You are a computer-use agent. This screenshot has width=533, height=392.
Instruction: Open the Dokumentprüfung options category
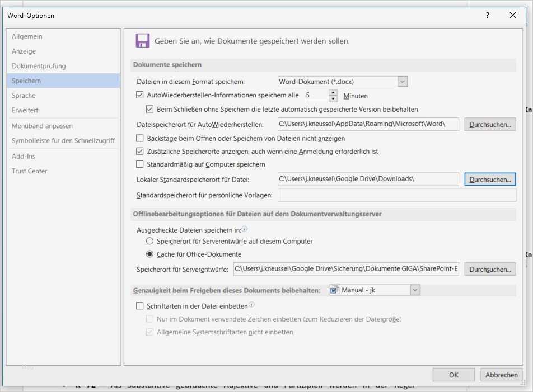[63, 66]
